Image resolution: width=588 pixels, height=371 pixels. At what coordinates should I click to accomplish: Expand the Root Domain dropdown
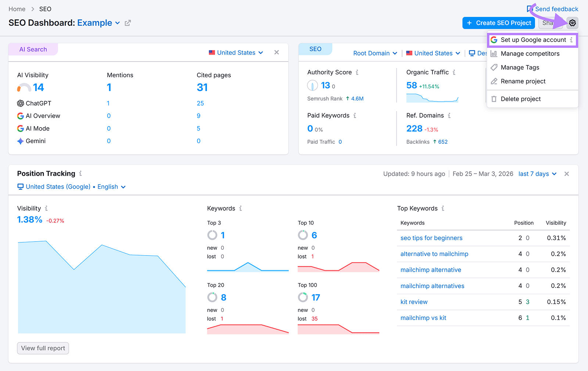coord(374,53)
